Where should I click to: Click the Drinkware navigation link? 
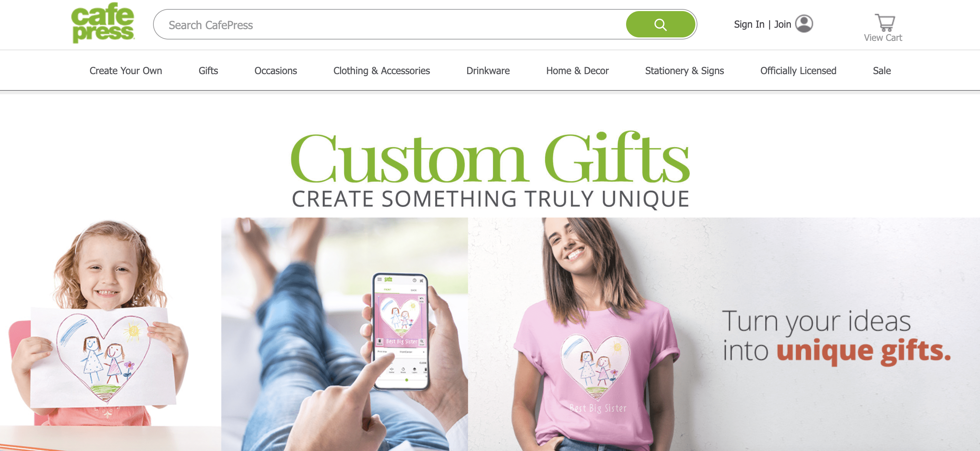point(488,70)
